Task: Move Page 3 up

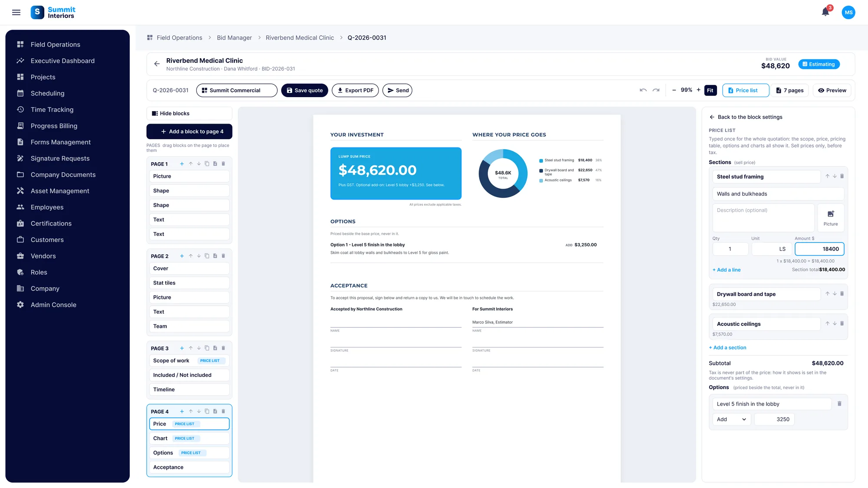Action: 191,348
